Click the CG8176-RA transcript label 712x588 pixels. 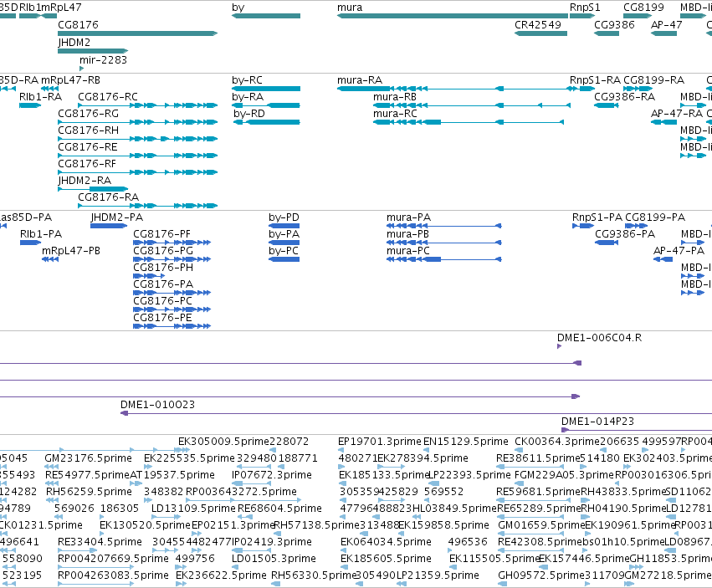pyautogui.click(x=108, y=197)
